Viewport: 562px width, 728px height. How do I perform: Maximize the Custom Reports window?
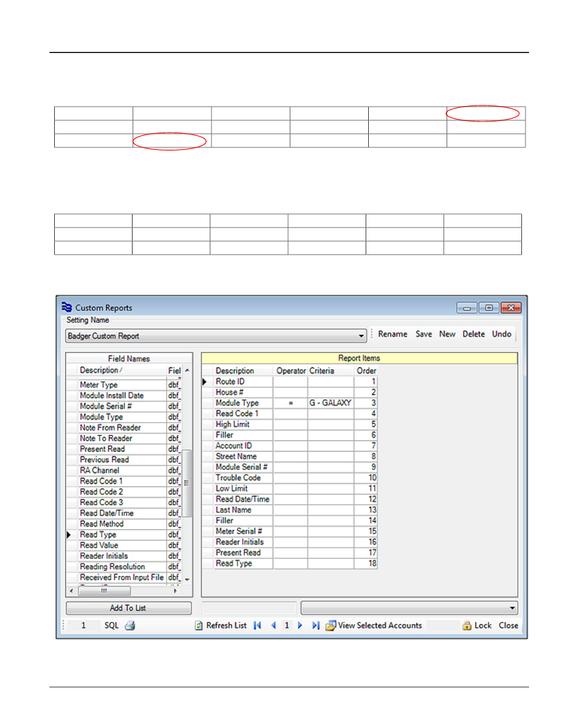click(x=489, y=308)
